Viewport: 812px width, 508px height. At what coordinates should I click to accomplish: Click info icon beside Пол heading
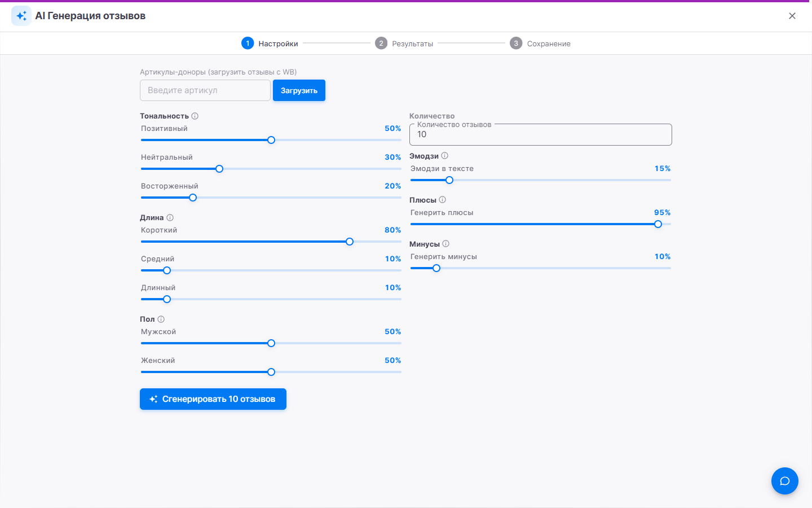pos(161,319)
